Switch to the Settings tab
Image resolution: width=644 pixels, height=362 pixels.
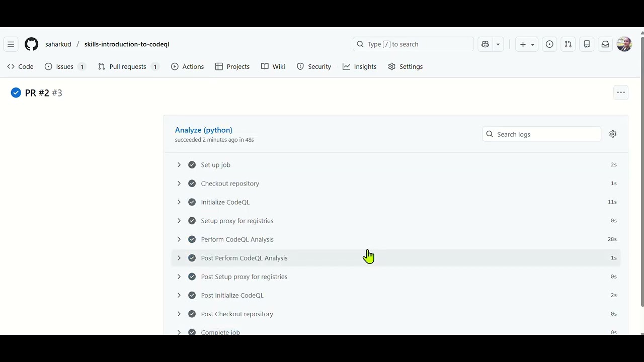coord(406,66)
